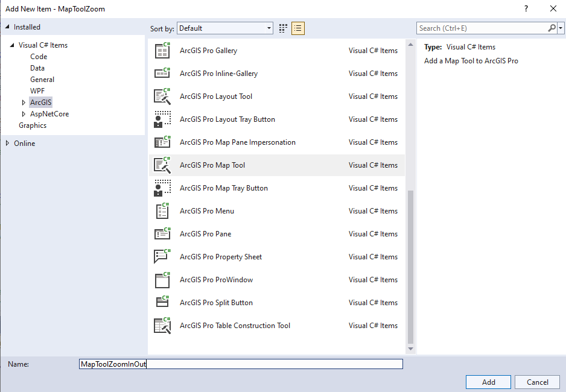Click the Cancel button
The width and height of the screenshot is (566, 392).
pyautogui.click(x=537, y=382)
